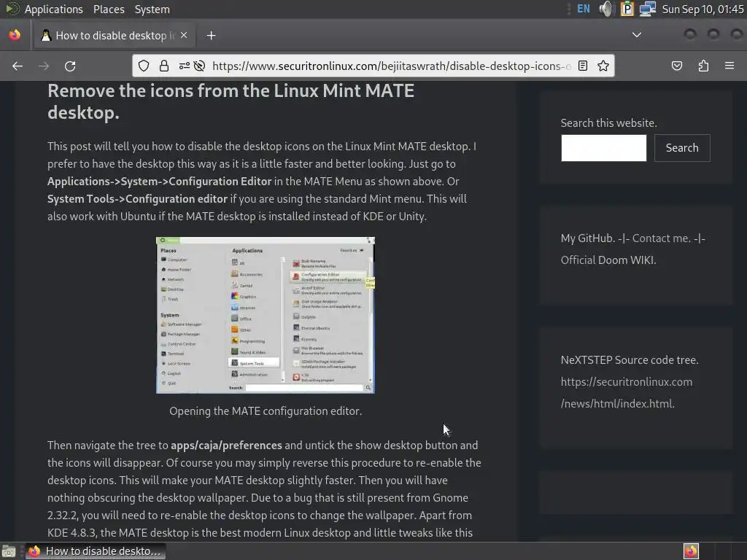The height and width of the screenshot is (560, 747).
Task: Click the website search input field
Action: click(603, 148)
